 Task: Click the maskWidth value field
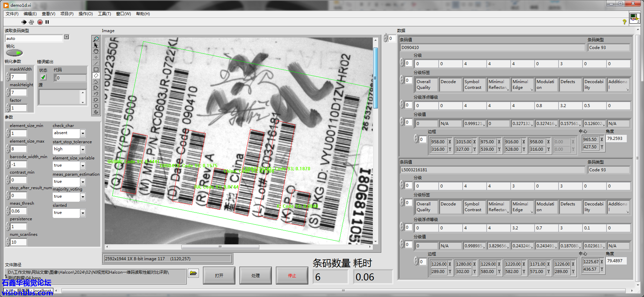tap(19, 77)
